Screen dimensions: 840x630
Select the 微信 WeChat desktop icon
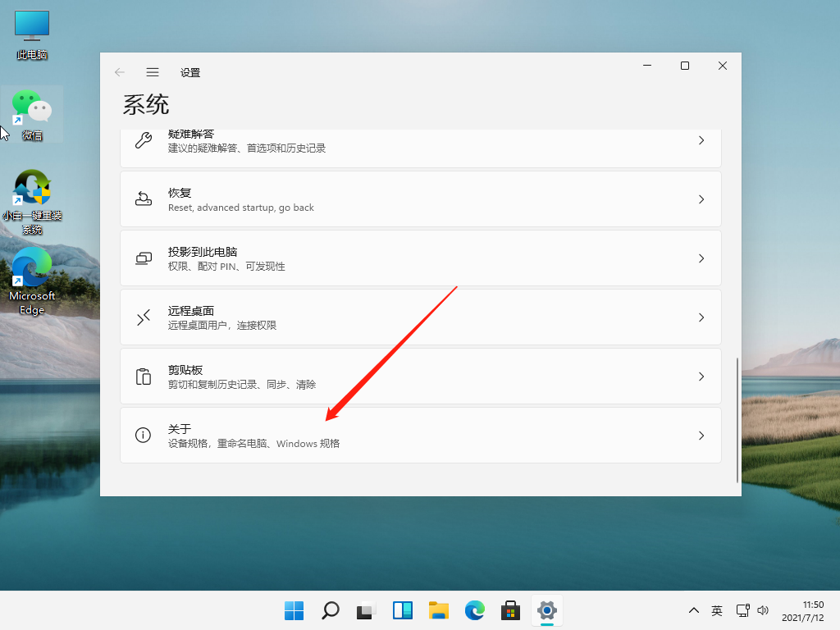(32, 114)
